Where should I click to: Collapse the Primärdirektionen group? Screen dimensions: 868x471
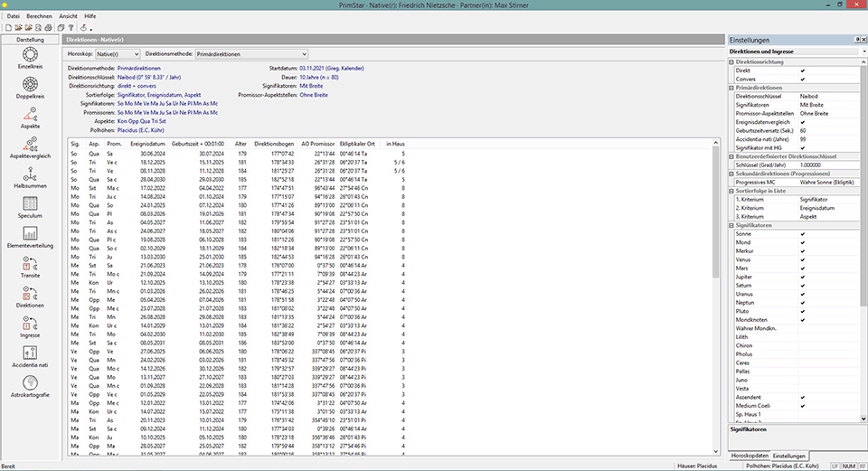tap(731, 88)
